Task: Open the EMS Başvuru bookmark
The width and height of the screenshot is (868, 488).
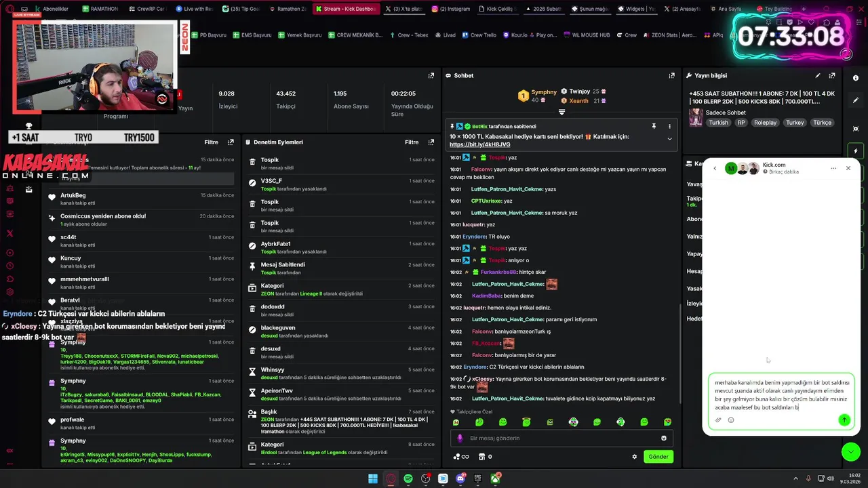Action: click(x=252, y=35)
